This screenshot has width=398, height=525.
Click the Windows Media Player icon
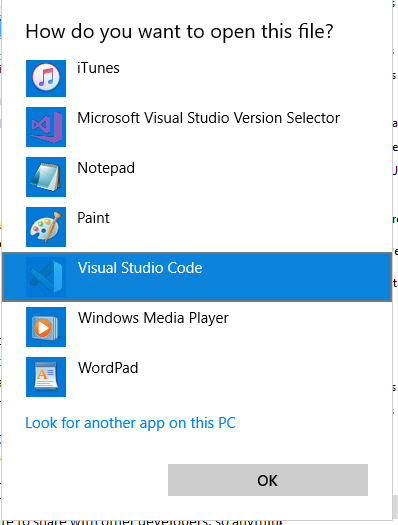tap(46, 327)
